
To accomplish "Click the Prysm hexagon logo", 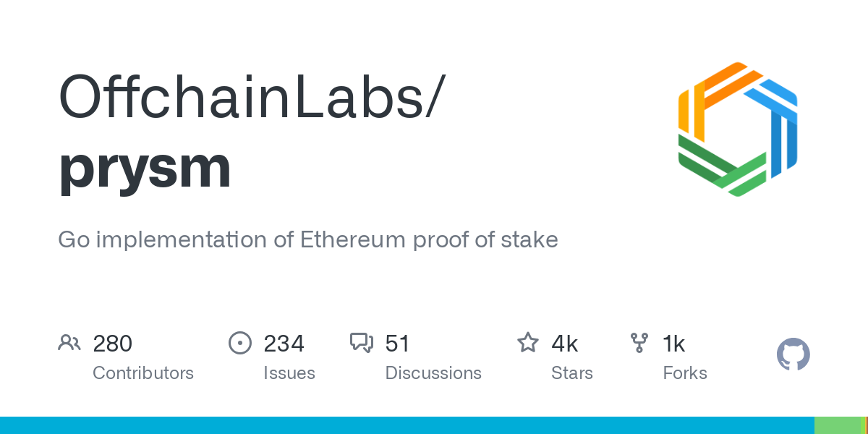I will click(738, 129).
